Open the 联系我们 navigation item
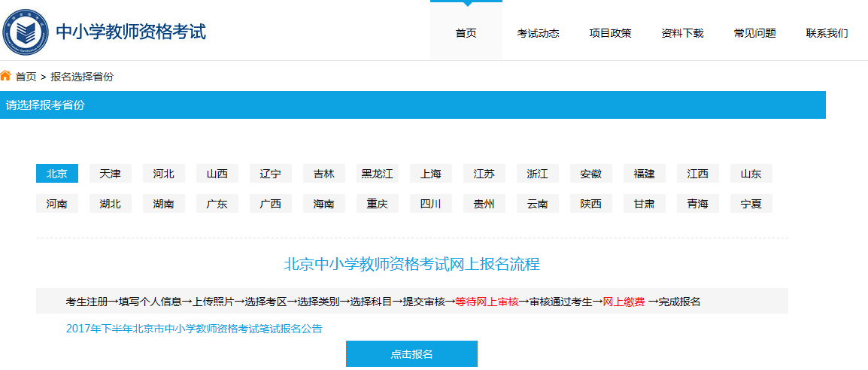The height and width of the screenshot is (370, 868). 827,33
